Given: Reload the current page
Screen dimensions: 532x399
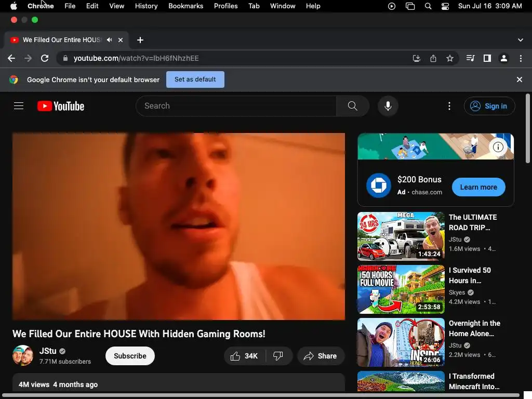Looking at the screenshot, I should click(45, 58).
